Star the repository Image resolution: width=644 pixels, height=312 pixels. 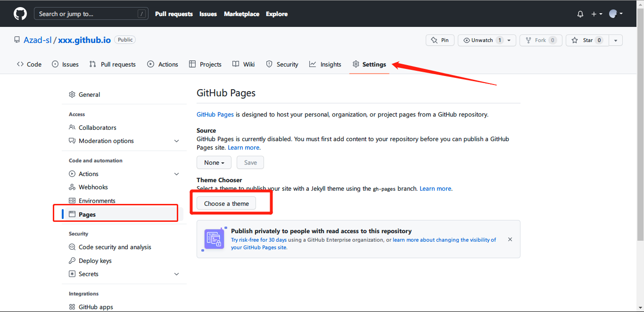pyautogui.click(x=587, y=40)
